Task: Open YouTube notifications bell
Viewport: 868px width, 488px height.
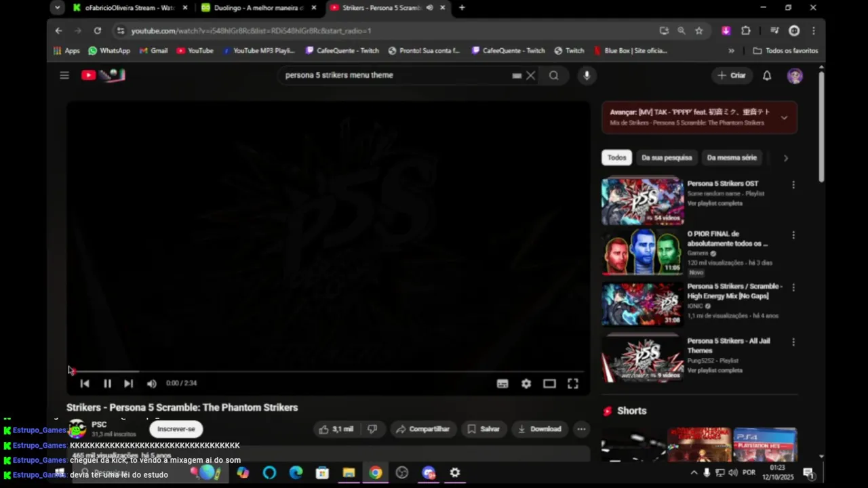Action: 767,75
